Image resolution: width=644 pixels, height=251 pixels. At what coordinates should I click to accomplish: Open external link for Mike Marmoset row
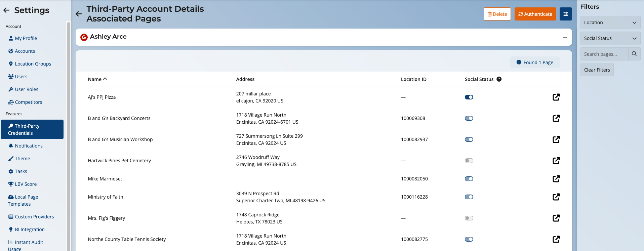(x=556, y=179)
